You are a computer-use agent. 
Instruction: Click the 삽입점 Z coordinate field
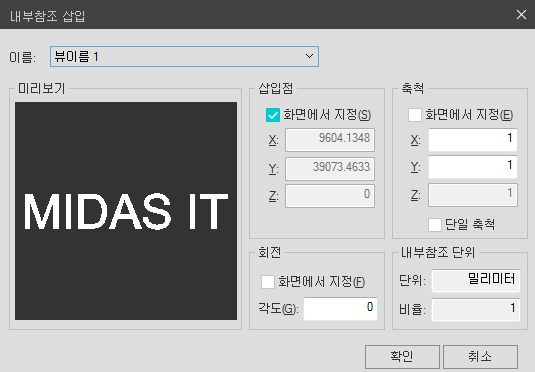[x=330, y=196]
